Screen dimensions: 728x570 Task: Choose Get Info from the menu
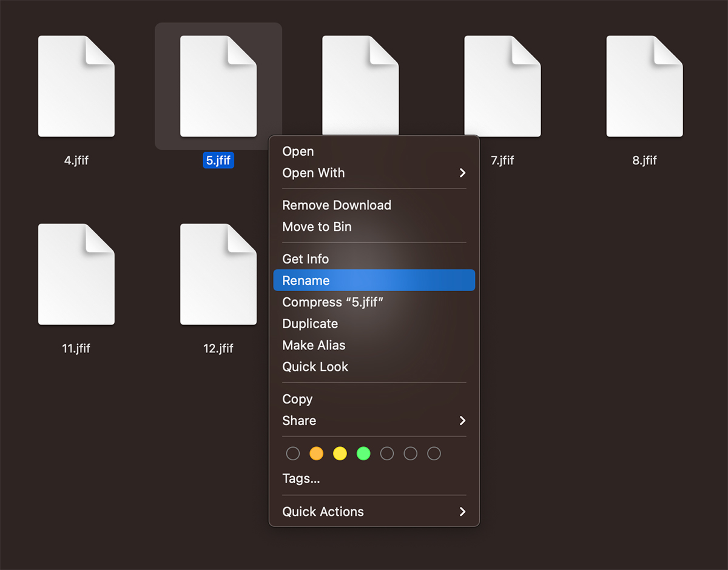374,259
